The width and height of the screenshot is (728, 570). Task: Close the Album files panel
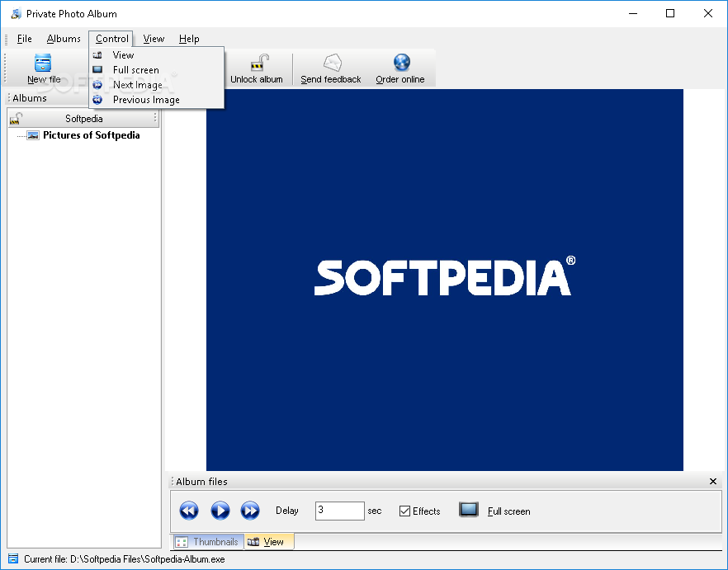(x=713, y=482)
